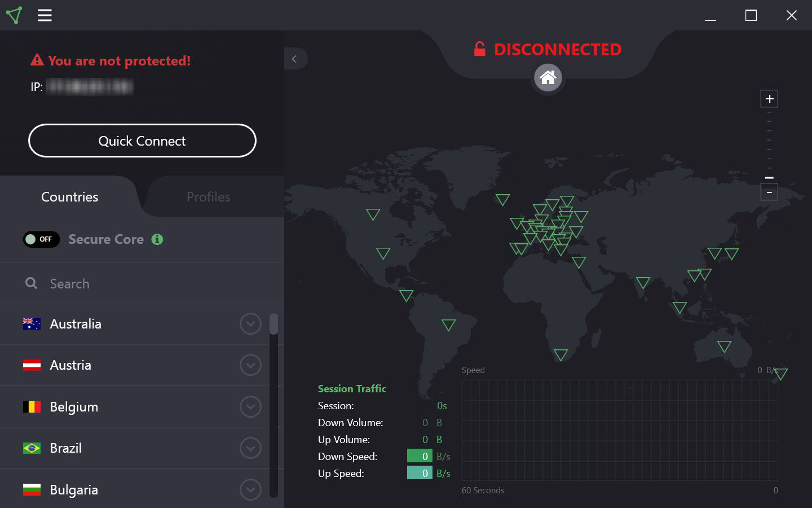The height and width of the screenshot is (508, 812).
Task: Show Bulgaria's available servers
Action: point(250,489)
